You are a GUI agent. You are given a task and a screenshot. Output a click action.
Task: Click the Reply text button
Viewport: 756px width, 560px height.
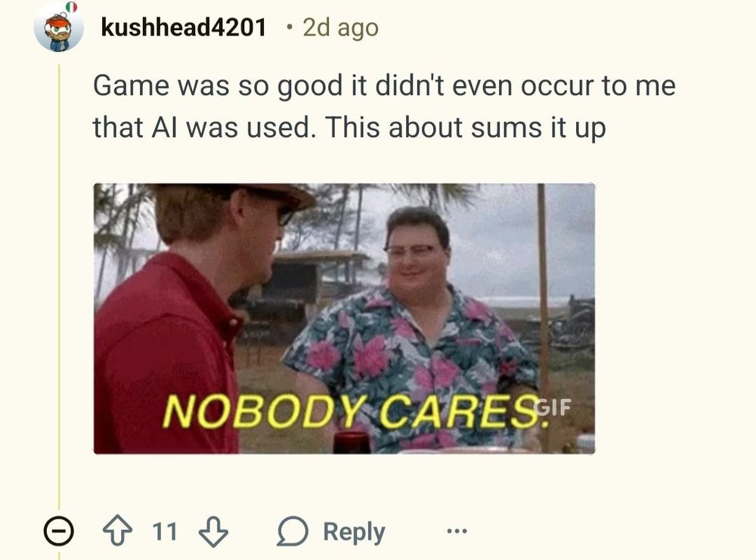(354, 532)
